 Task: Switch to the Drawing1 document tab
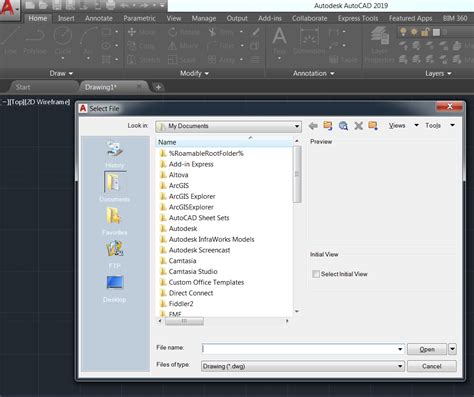coord(101,87)
